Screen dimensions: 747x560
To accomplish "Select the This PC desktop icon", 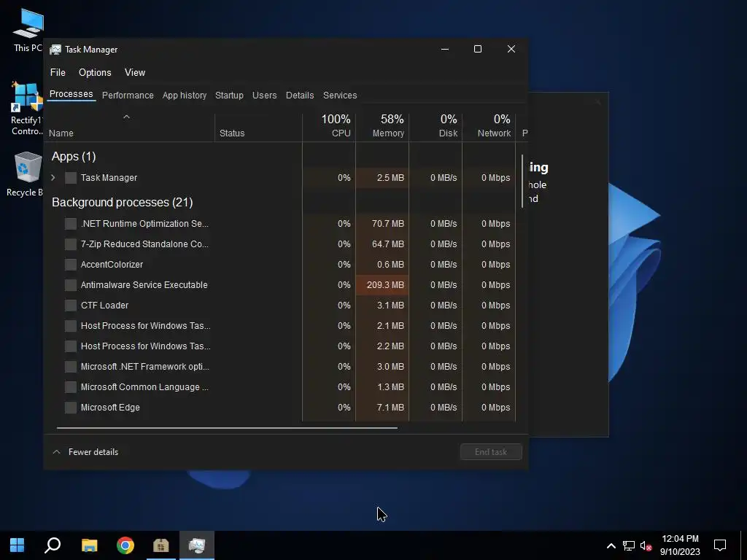I will [28, 31].
